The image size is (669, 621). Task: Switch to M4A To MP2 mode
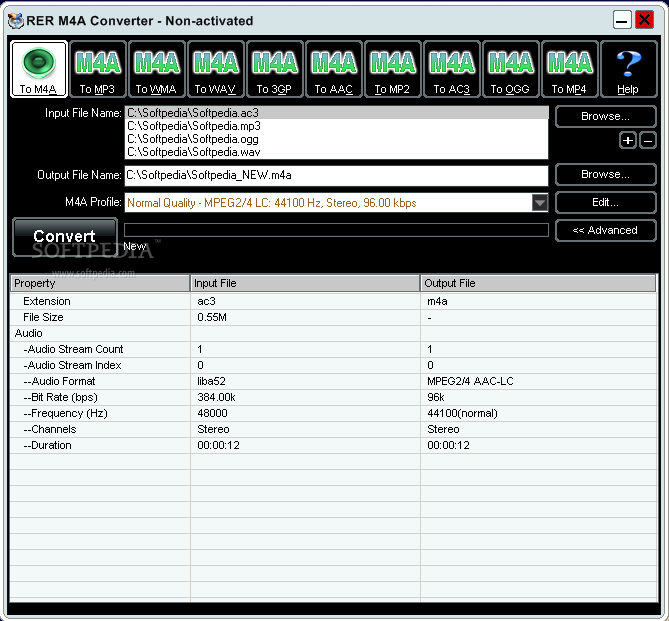coord(393,69)
